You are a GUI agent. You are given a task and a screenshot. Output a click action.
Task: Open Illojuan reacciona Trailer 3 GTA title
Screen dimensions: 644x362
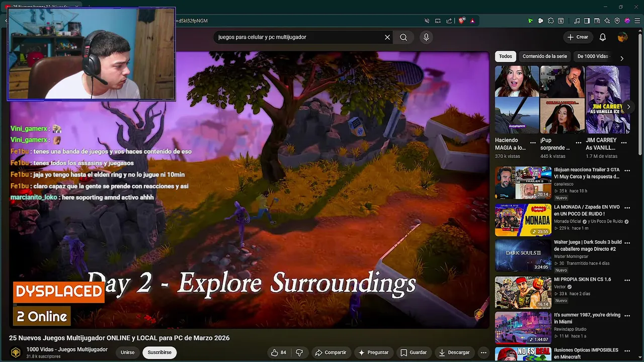[x=587, y=173]
